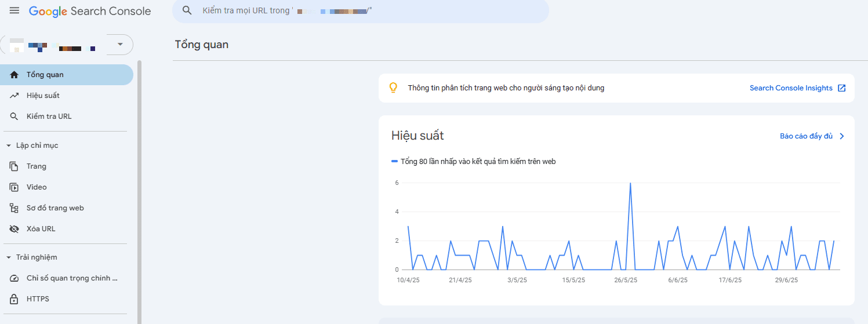Click the URL inspection search field
This screenshot has width=868, height=324.
360,10
